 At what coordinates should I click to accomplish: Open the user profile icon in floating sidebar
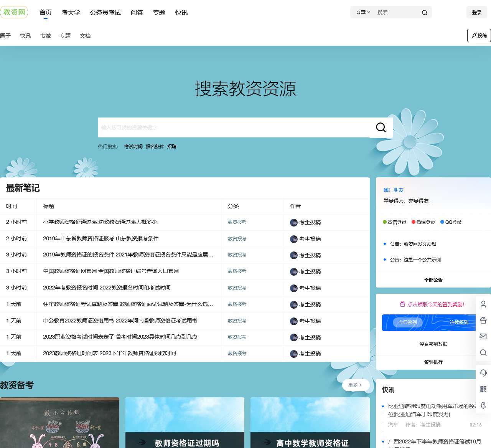pos(483,304)
